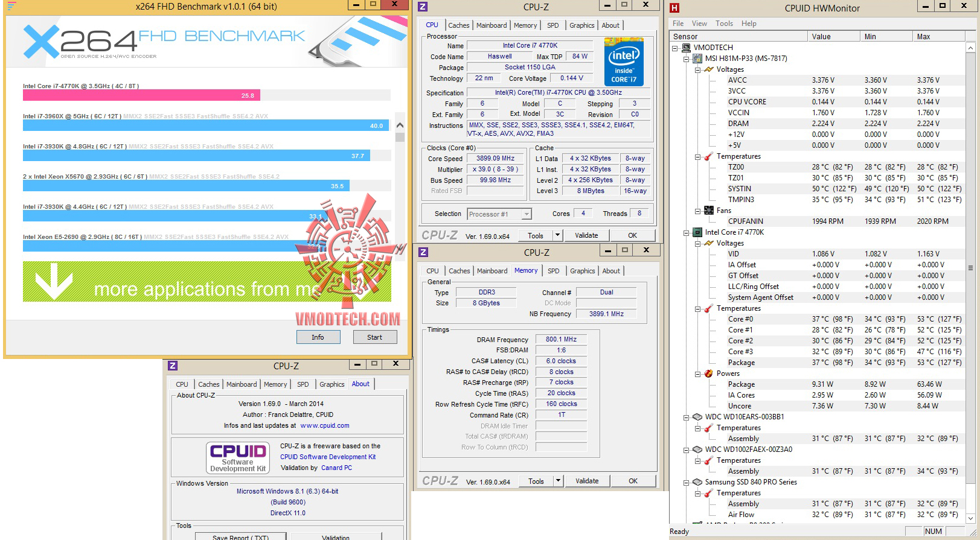The image size is (980, 540).
Task: Click Temperatures icon under Samsung SSD 840 PRO
Action: pyautogui.click(x=709, y=493)
